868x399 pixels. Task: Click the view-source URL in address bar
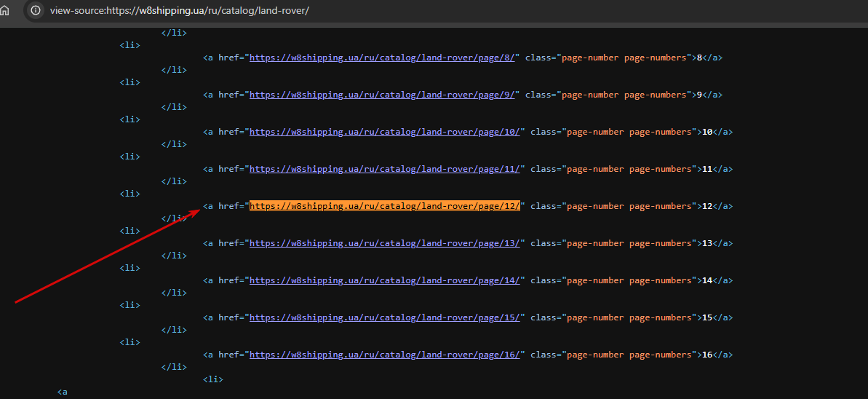coord(180,10)
